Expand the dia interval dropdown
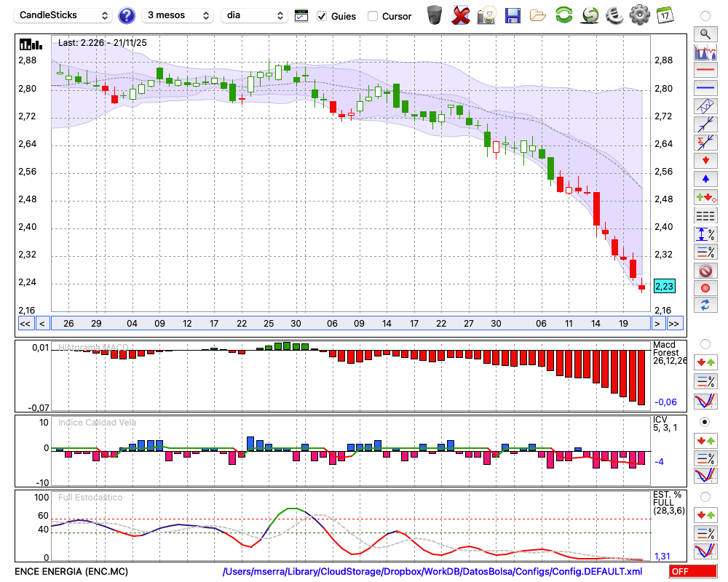The height and width of the screenshot is (582, 728). tap(254, 15)
